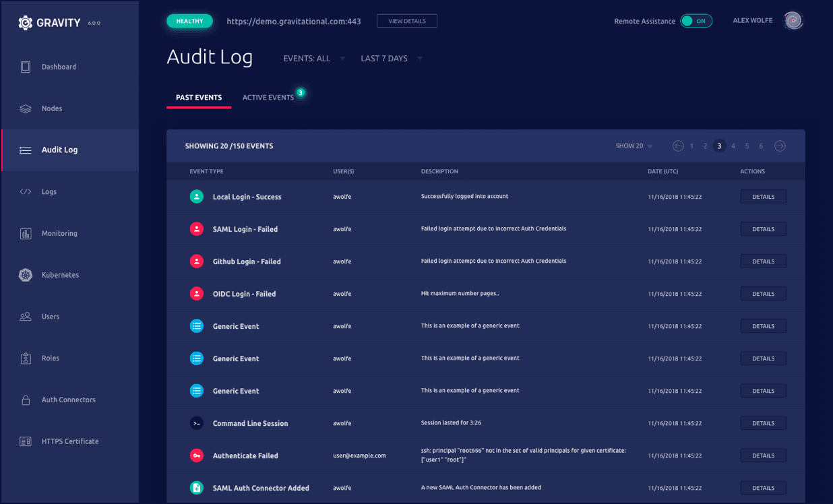The image size is (833, 504).
Task: Open the EVENTS: ALL filter dropdown
Action: click(313, 58)
